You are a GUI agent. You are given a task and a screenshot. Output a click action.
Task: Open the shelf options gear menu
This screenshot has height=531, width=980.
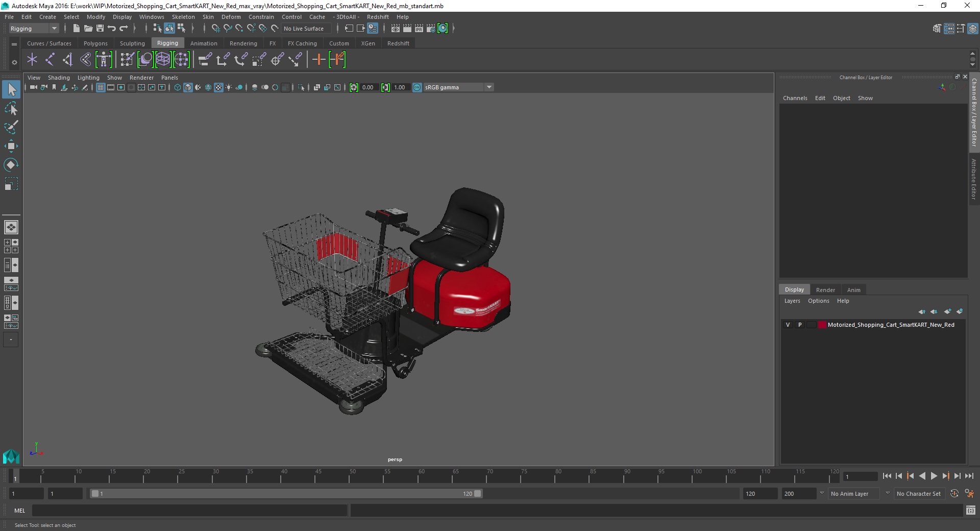tap(14, 62)
